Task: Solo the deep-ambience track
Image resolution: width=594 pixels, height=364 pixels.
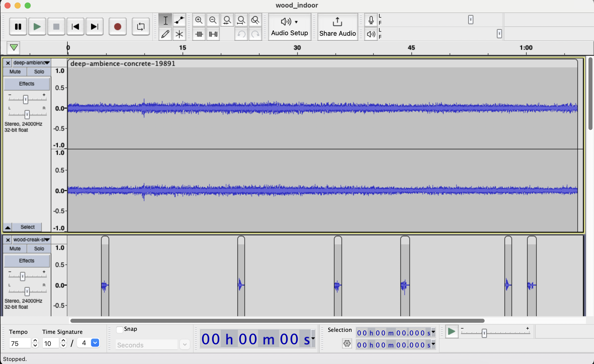Action: coord(39,72)
